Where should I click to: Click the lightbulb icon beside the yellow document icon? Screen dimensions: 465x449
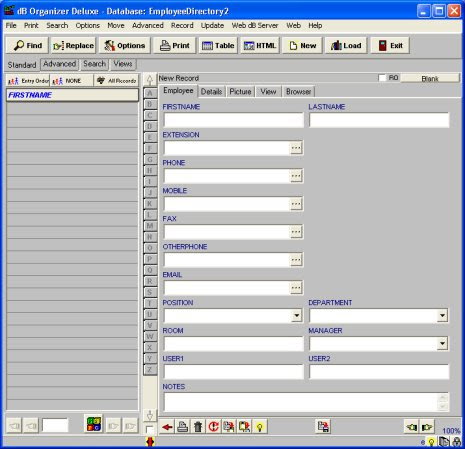260,427
